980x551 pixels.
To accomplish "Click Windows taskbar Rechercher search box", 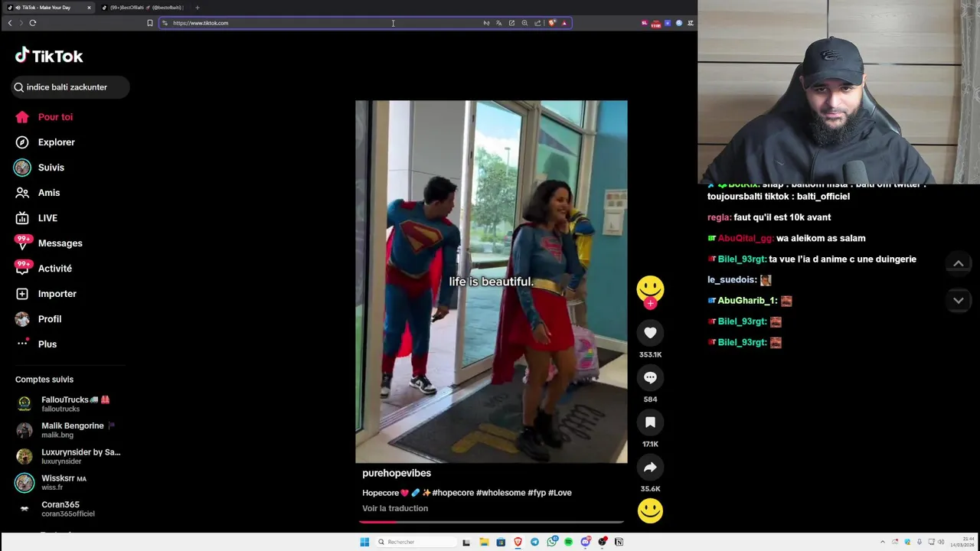I will (x=416, y=542).
